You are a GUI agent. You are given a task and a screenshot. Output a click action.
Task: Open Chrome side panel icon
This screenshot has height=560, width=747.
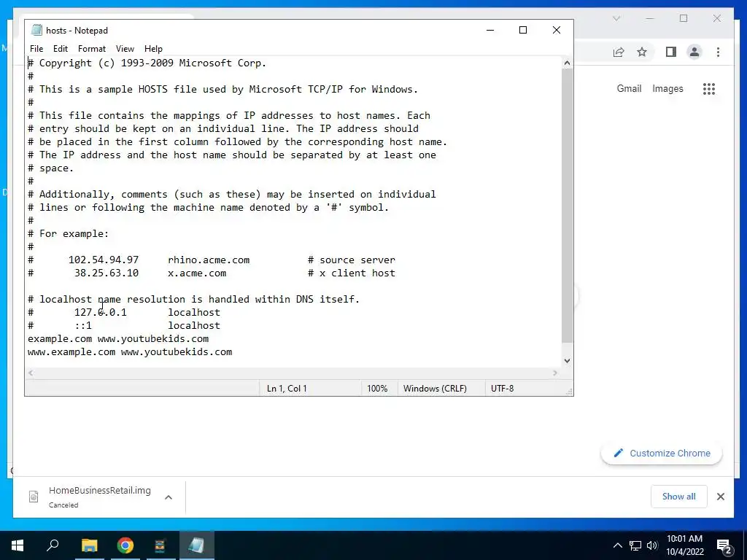tap(671, 52)
